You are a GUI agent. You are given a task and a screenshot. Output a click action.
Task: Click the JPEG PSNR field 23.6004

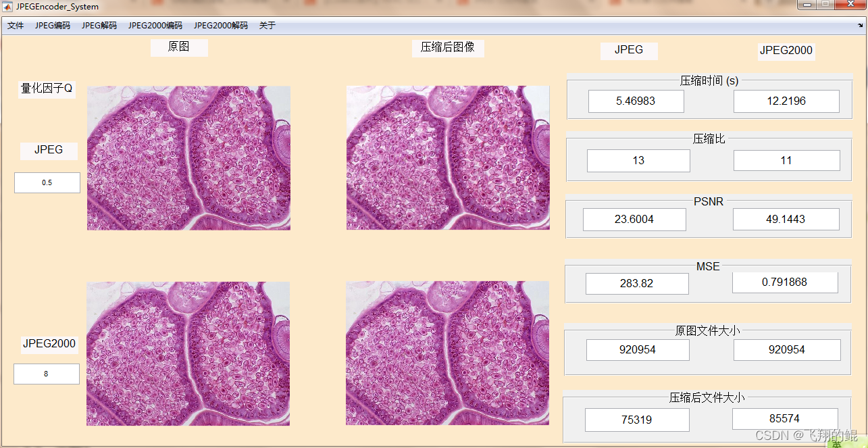coord(634,220)
